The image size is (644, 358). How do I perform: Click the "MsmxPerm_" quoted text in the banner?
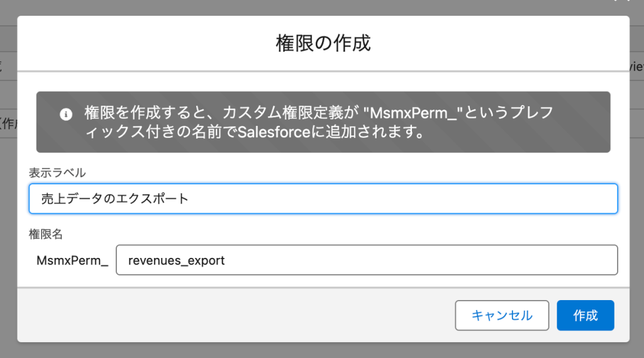point(413,113)
